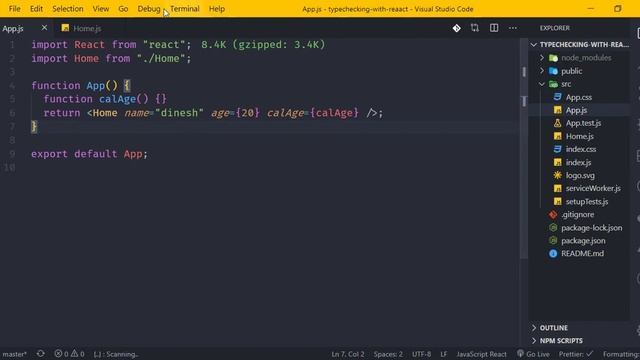
Task: Change language mode JavaScript React
Action: click(x=481, y=354)
